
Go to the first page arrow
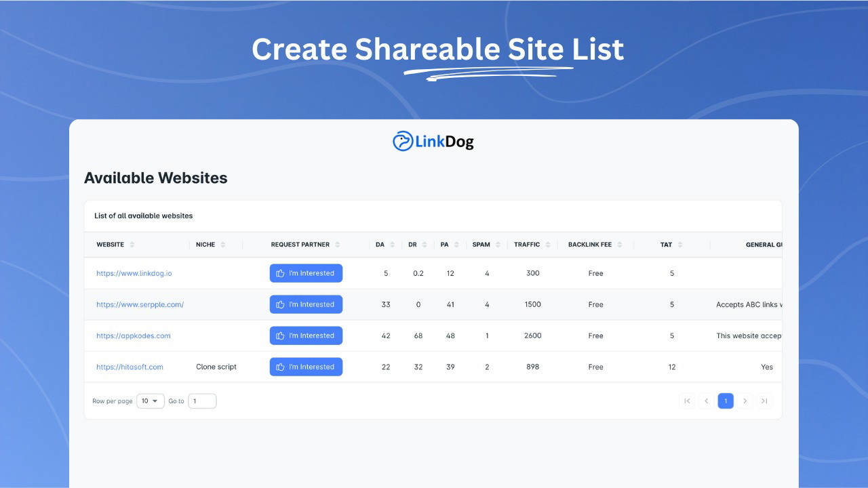[x=687, y=401]
